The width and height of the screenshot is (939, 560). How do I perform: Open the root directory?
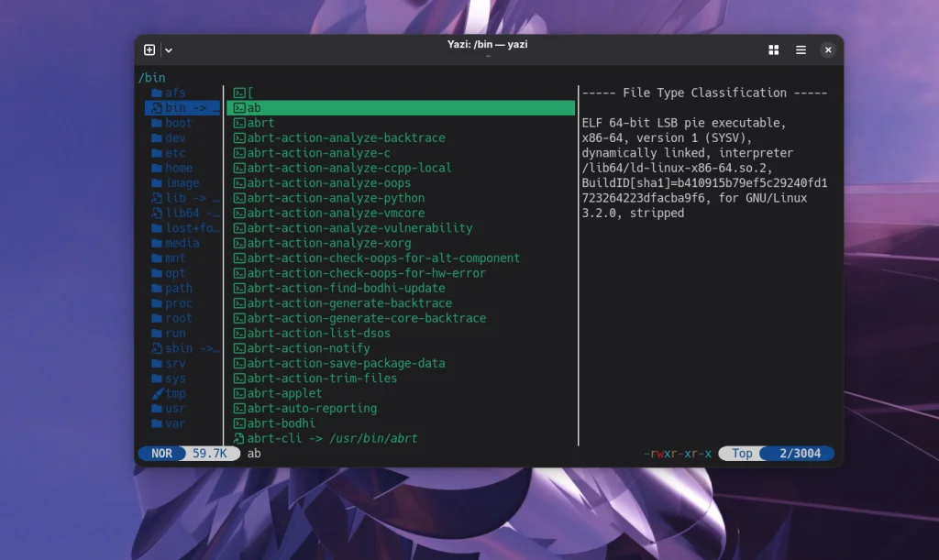(x=179, y=318)
